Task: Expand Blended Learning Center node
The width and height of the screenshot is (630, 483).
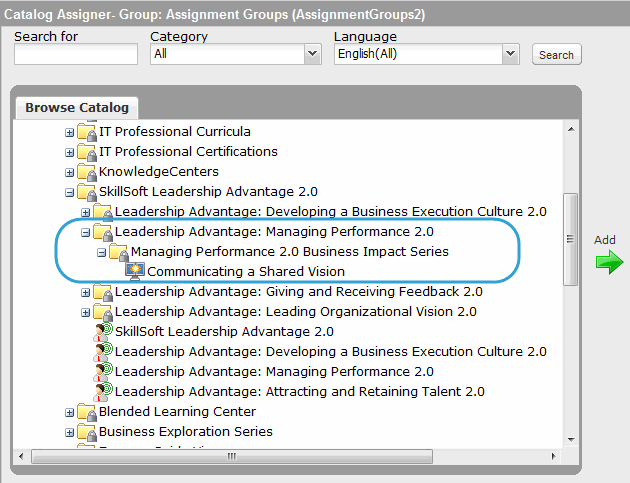Action: (x=70, y=412)
